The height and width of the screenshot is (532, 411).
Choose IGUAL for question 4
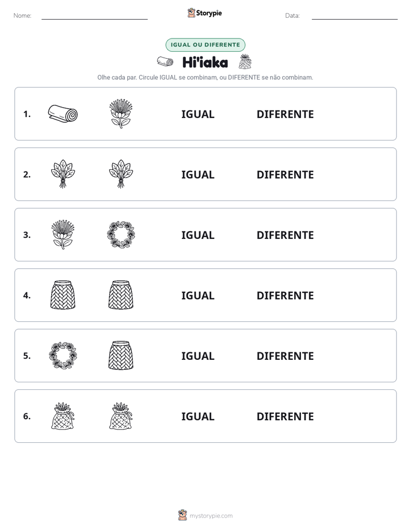tap(197, 295)
